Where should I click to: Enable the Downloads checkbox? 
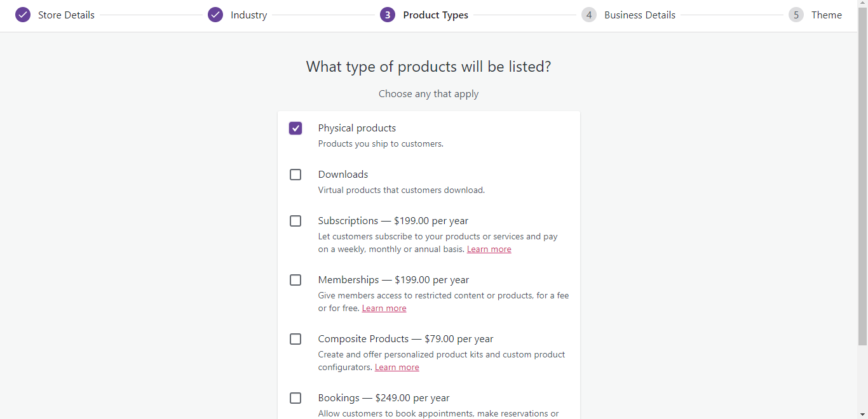click(x=295, y=175)
